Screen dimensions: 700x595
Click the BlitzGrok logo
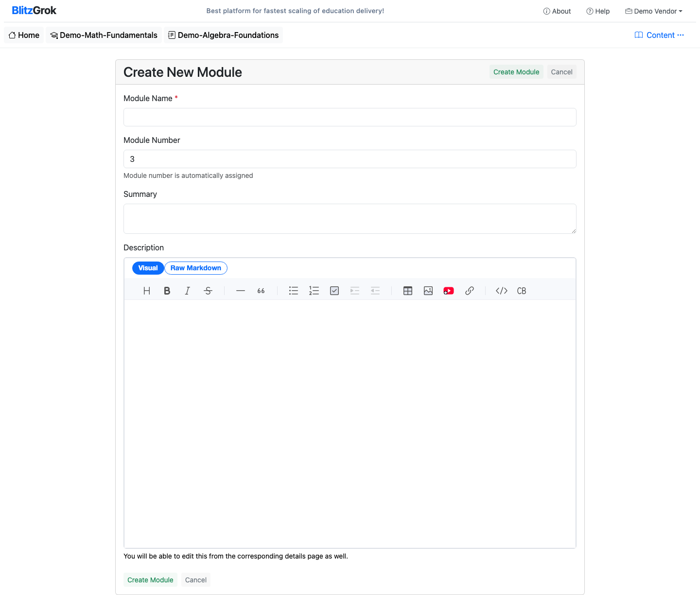pos(34,11)
